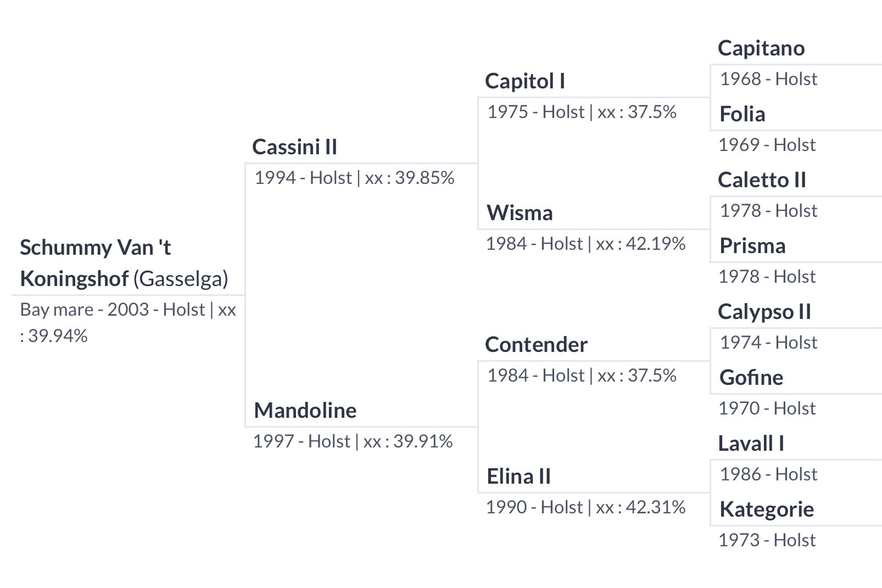Click the Caletto II ancestor name
Image resolution: width=882 pixels, height=588 pixels.
coord(761,180)
